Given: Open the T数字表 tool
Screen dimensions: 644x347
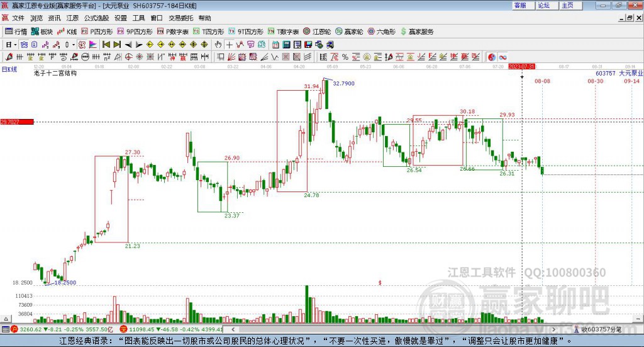Looking at the screenshot, I should (284, 31).
